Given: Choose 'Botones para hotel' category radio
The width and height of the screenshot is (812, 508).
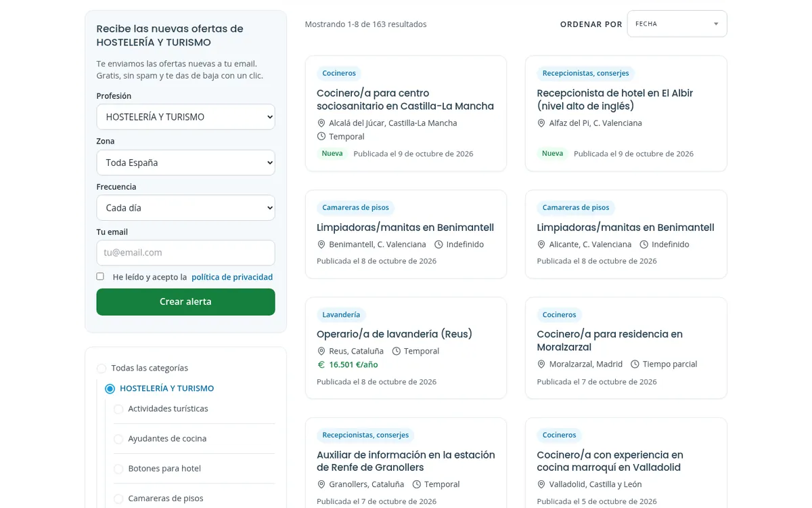Looking at the screenshot, I should (x=118, y=469).
